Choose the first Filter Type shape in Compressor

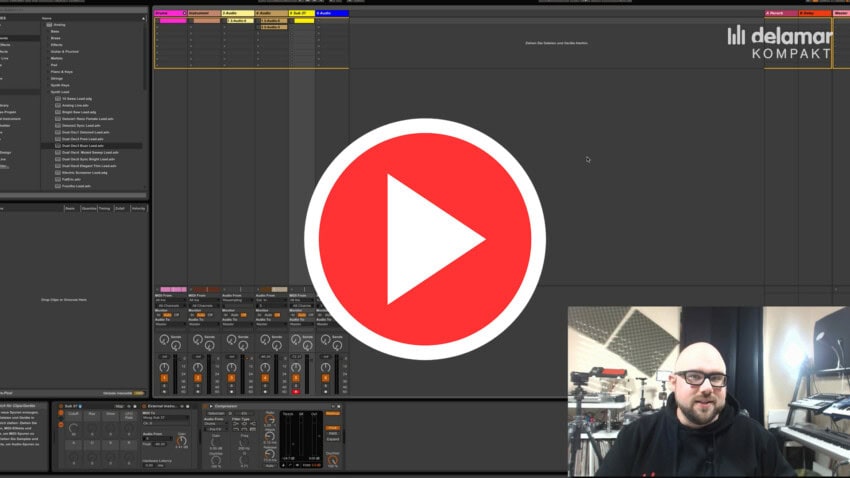(x=236, y=424)
